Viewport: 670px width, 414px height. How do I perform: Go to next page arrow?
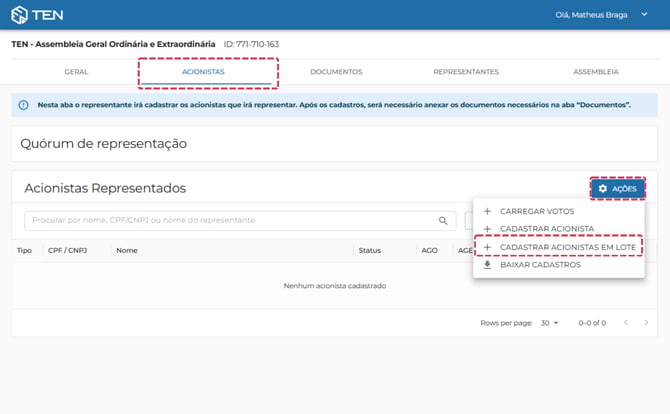pyautogui.click(x=646, y=323)
